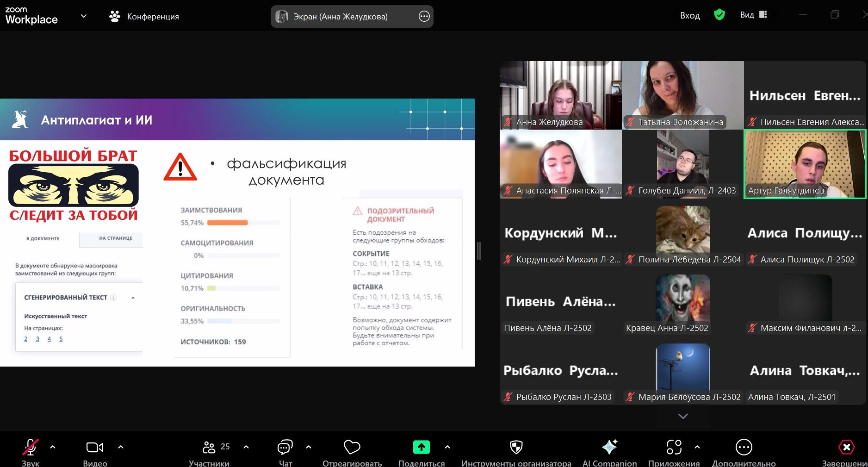
Task: Launch the AI Companion sparkle icon
Action: [609, 447]
